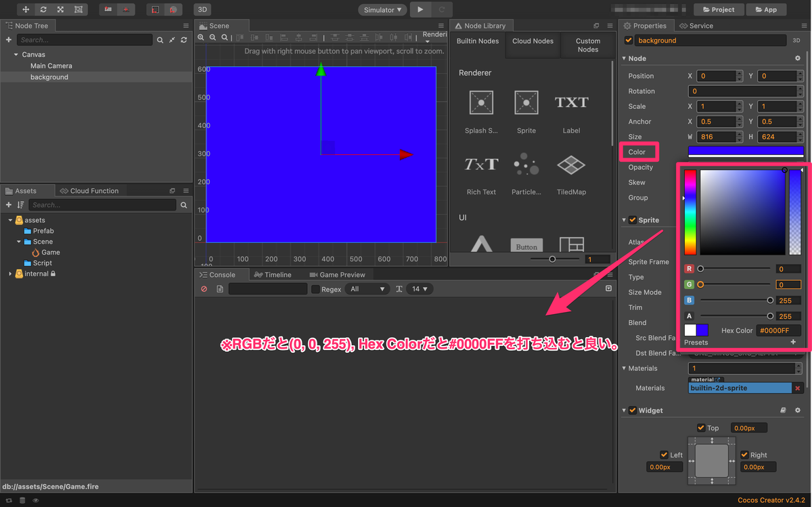Open the Console font size 14 dropdown
Screen dimensions: 812x507
pos(420,289)
